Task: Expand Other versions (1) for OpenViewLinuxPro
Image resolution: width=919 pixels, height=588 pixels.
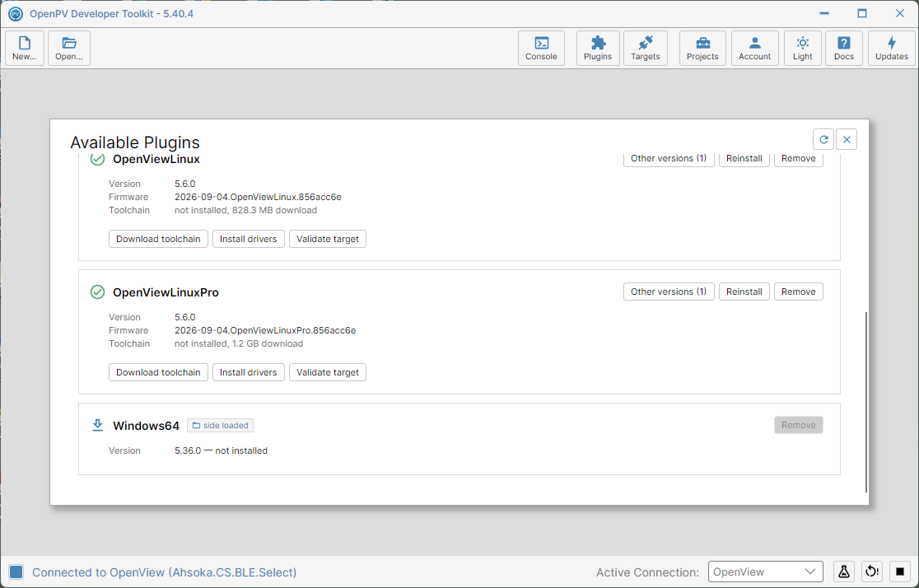Action: (669, 292)
